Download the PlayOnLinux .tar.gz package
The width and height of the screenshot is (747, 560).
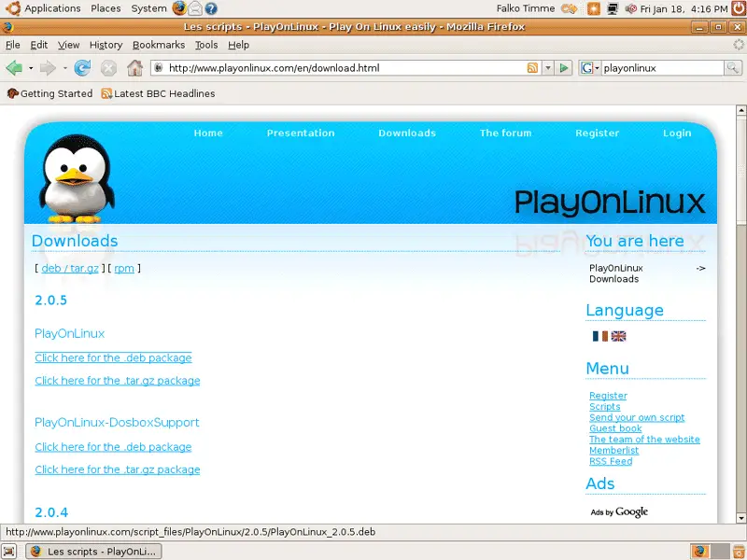click(x=118, y=381)
